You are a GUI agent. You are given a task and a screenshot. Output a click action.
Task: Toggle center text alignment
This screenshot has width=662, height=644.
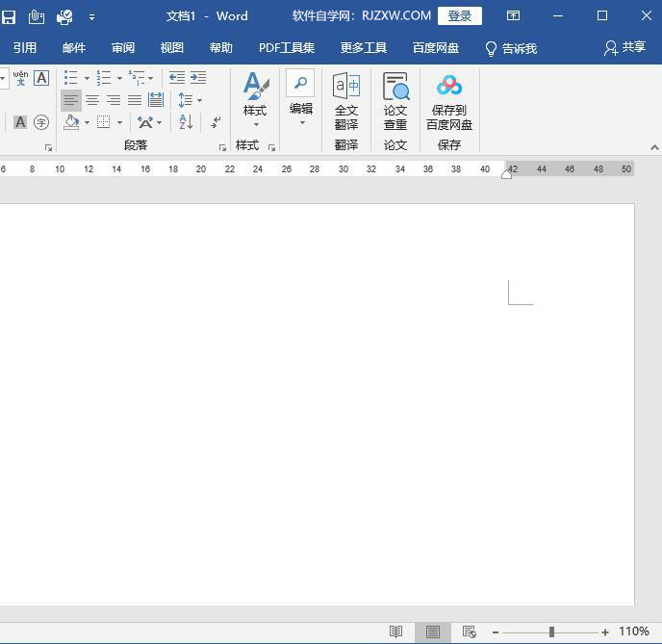[x=92, y=100]
